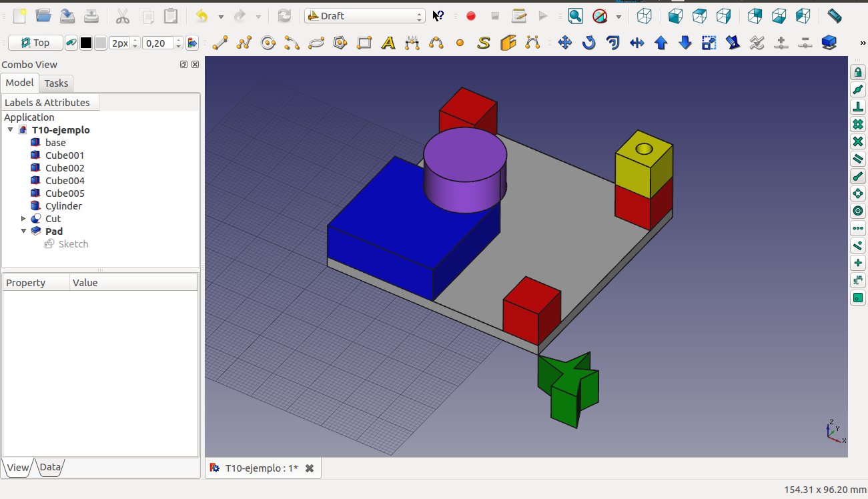
Task: Select the Draft Circle tool
Action: [268, 43]
